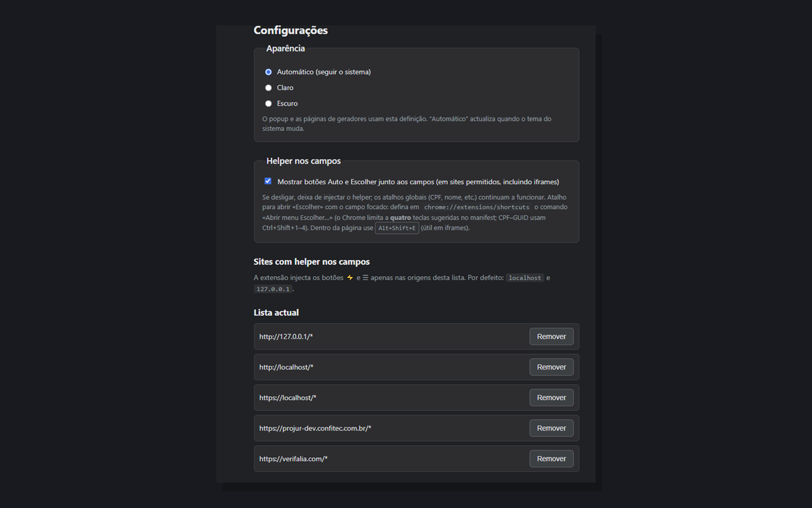Click the Helper nos campos legend

303,161
